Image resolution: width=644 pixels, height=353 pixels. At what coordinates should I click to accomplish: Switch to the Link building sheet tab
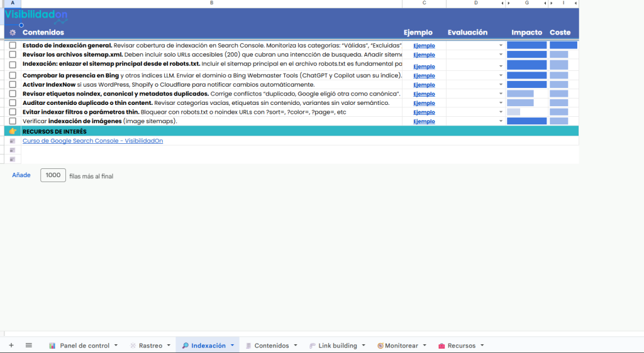coord(337,345)
